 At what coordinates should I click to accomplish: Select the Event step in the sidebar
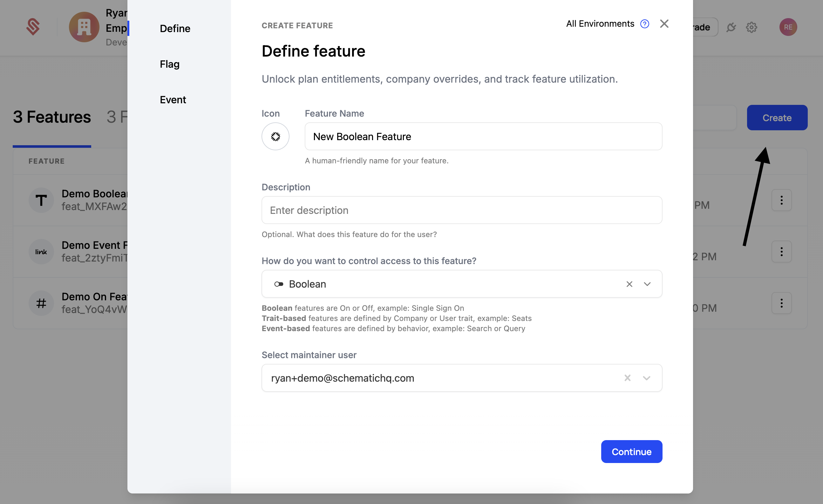pyautogui.click(x=173, y=99)
